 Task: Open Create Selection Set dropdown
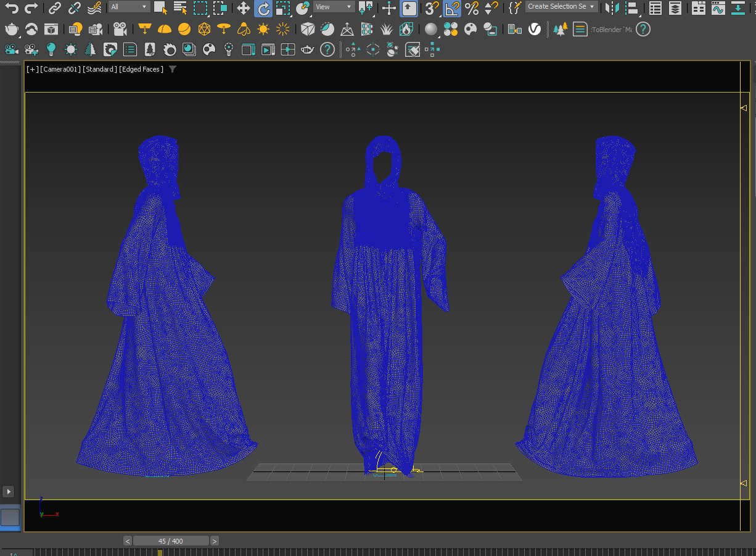click(562, 6)
